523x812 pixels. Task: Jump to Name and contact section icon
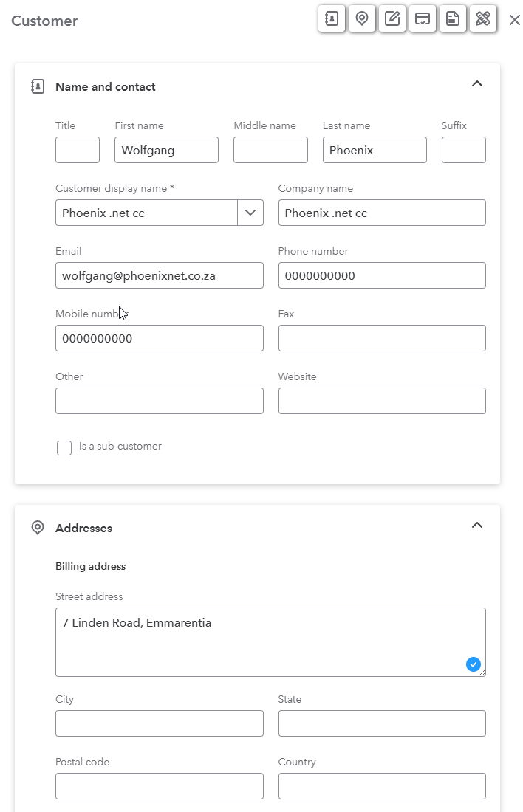click(332, 19)
